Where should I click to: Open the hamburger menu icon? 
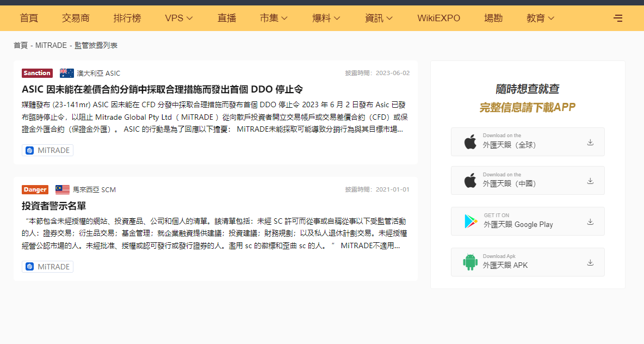pyautogui.click(x=618, y=18)
